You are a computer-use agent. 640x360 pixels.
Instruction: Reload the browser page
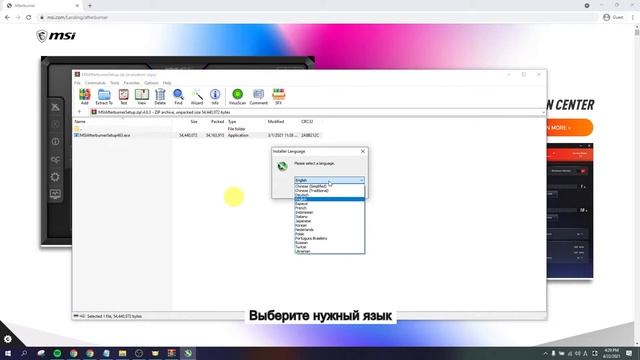(29, 18)
